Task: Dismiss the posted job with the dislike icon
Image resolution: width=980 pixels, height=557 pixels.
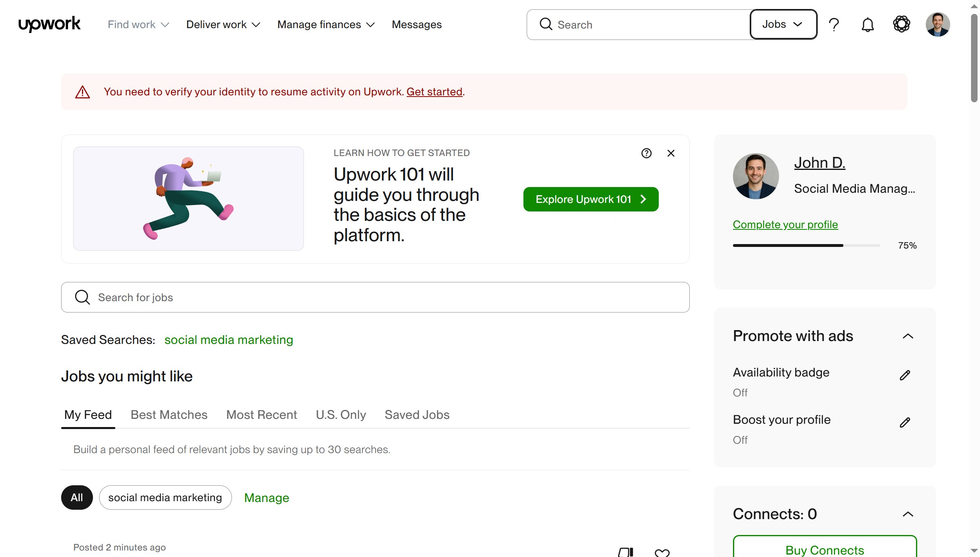Action: [x=626, y=553]
